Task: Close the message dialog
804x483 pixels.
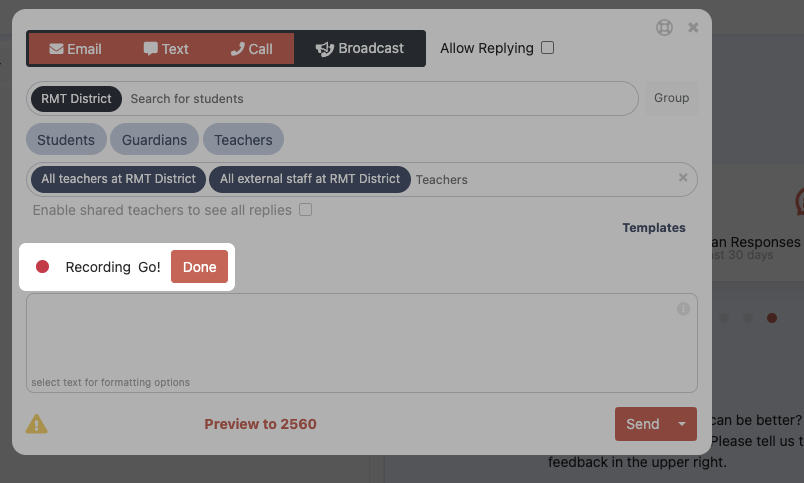Action: tap(693, 28)
